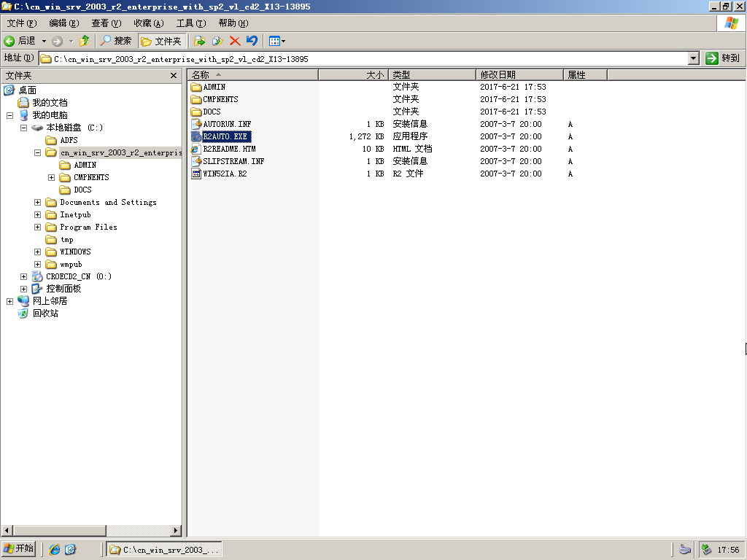Expand the WINDOWS folder tree node
747x560 pixels.
[38, 252]
